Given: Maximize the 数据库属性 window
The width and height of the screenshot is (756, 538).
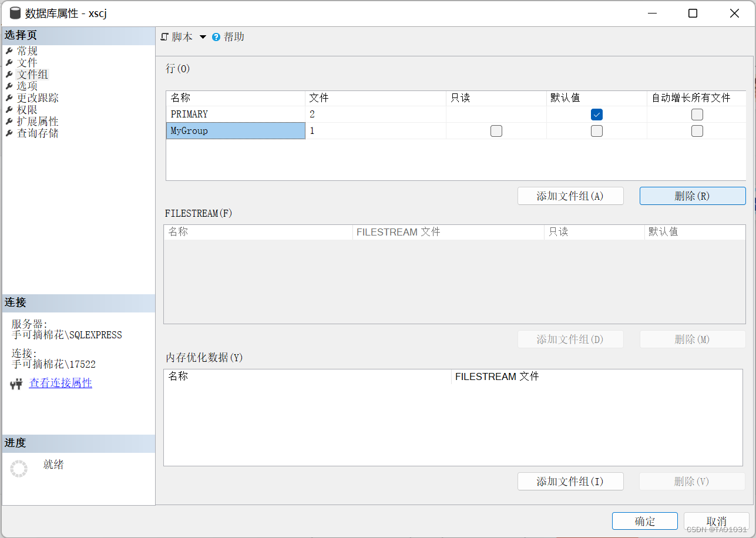Looking at the screenshot, I should 693,13.
